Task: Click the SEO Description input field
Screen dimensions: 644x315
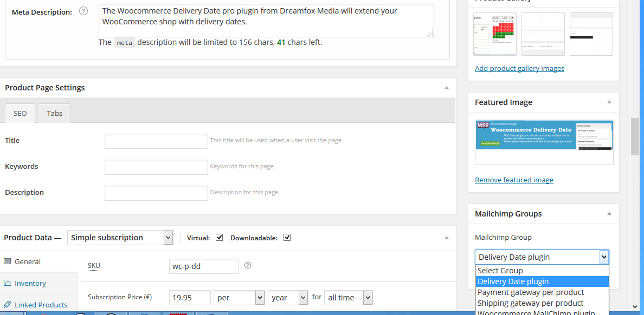Action: (x=156, y=193)
